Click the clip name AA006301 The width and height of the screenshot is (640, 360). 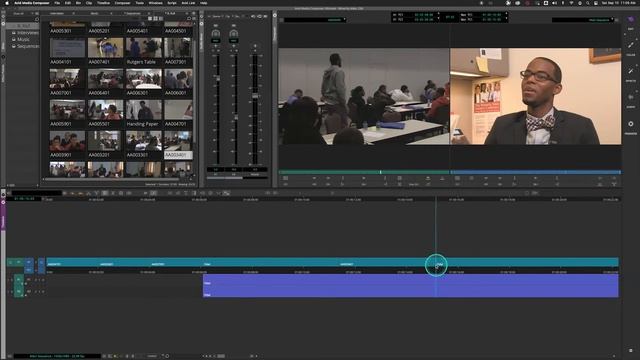(x=138, y=93)
